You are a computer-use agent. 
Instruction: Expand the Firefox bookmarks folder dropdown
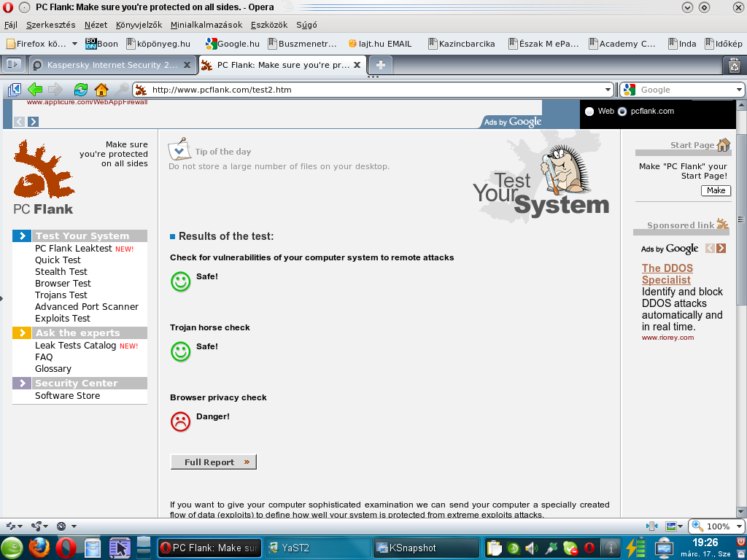[74, 44]
